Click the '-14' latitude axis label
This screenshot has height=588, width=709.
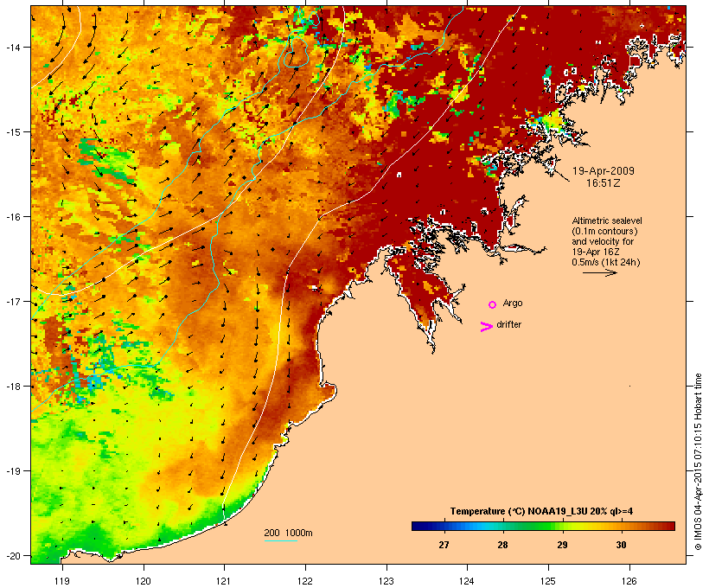point(12,47)
